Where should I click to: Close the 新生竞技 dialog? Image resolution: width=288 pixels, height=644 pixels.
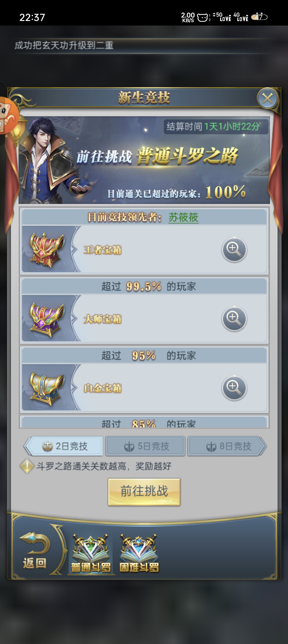268,98
